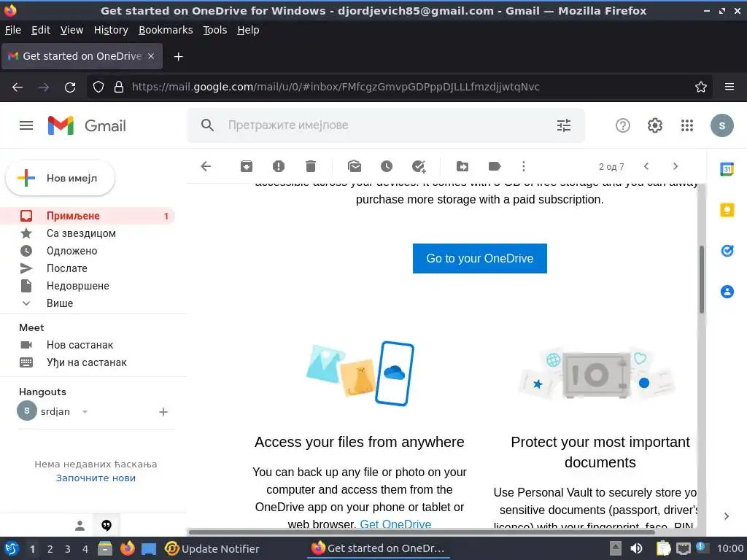Open Google Calendar side panel
Viewport: 747px width, 560px height.
[x=727, y=169]
